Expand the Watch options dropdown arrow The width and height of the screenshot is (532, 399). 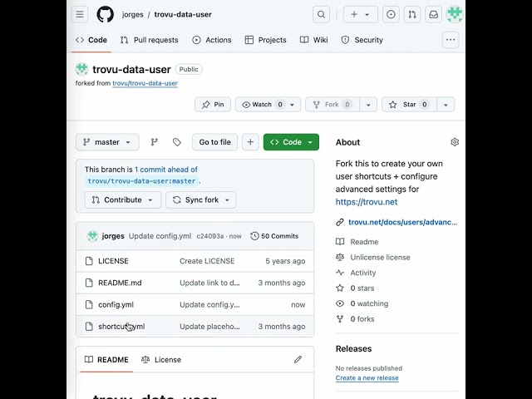[293, 105]
